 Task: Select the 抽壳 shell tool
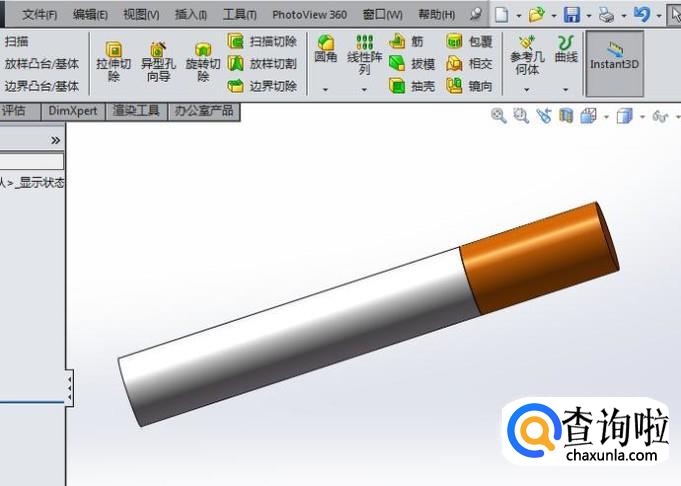[x=412, y=86]
